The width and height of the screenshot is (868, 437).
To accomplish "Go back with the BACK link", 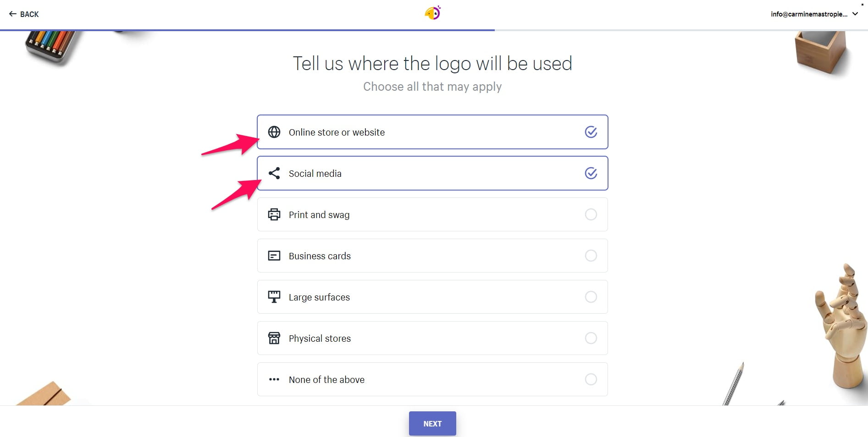I will pyautogui.click(x=24, y=14).
